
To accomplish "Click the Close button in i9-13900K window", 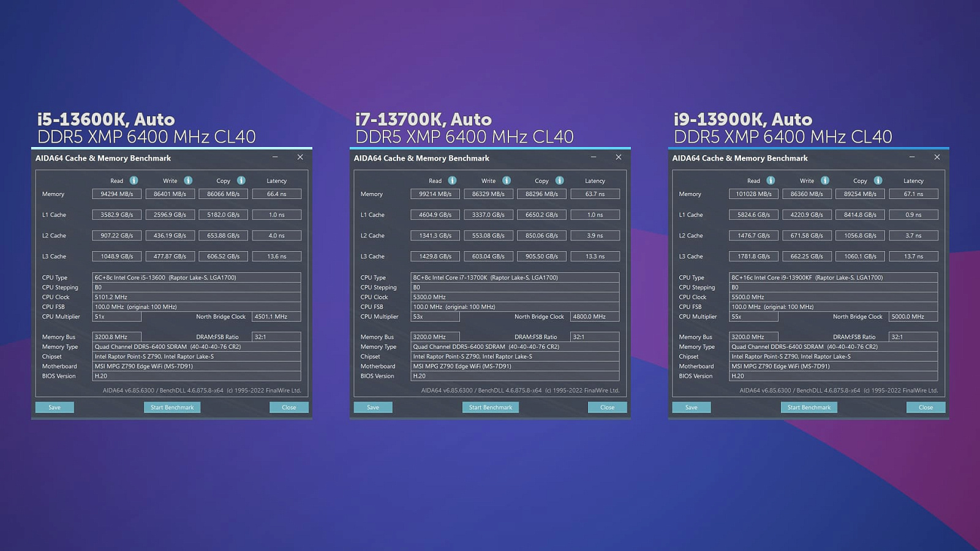I will (x=926, y=408).
